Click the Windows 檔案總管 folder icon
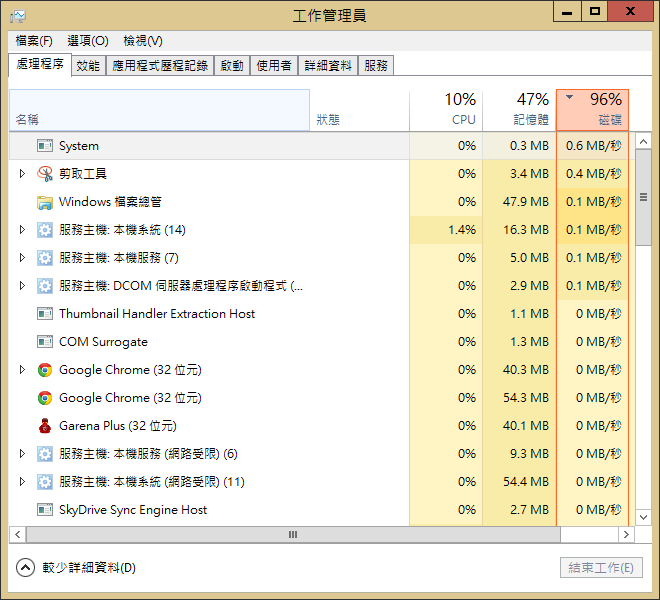Image resolution: width=660 pixels, height=600 pixels. [x=45, y=202]
